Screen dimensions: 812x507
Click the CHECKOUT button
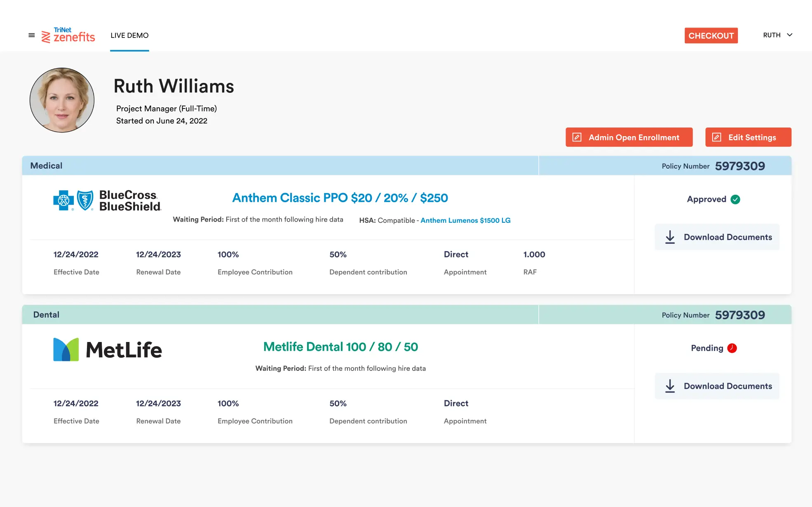pos(711,35)
